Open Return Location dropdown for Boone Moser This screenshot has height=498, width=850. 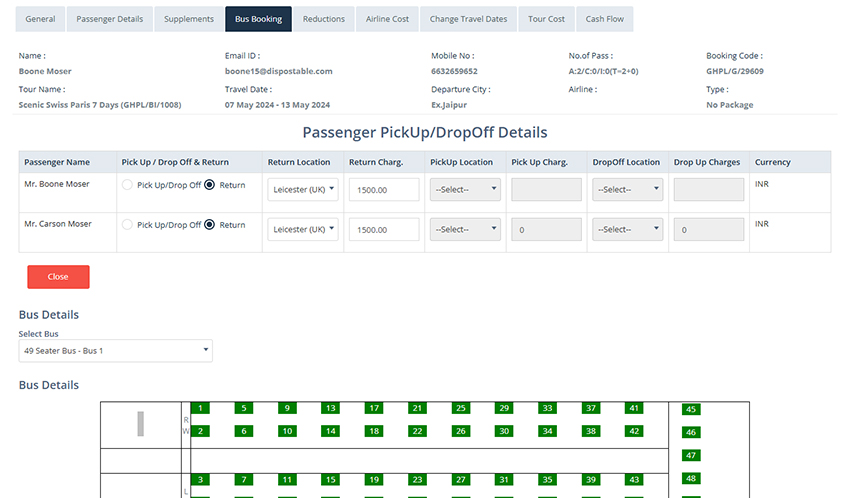coord(304,189)
